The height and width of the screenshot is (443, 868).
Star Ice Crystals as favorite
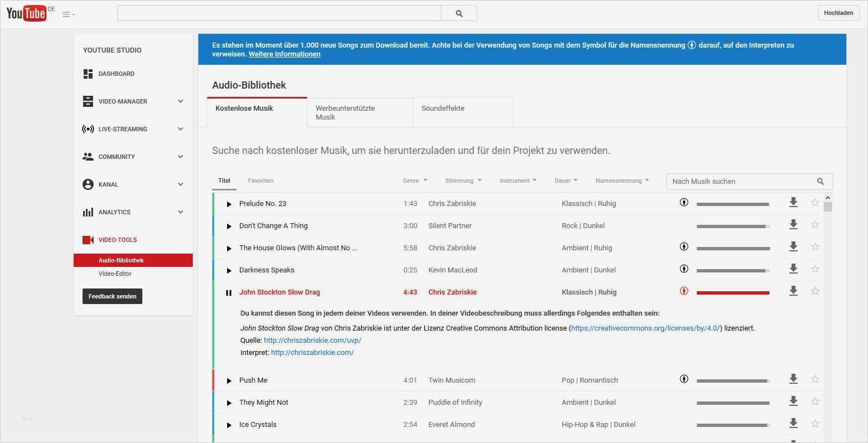click(815, 424)
